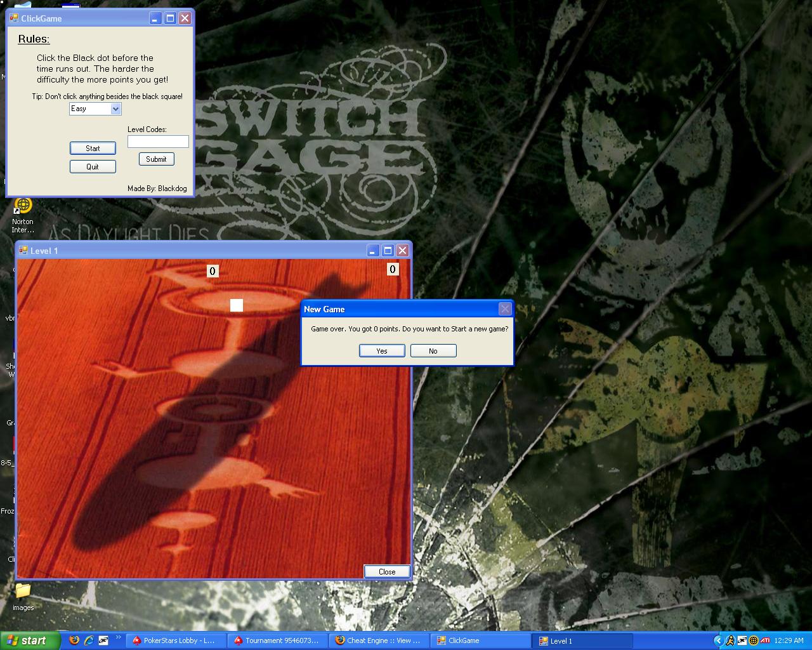Click the Norton globe icon in system tray
The image size is (812, 650).
click(754, 640)
